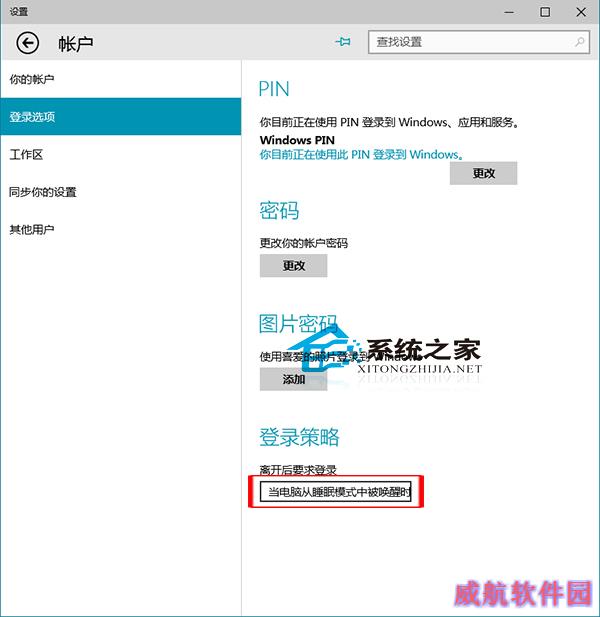
Task: Click the 更改你的帐户密码 text
Action: [x=304, y=243]
